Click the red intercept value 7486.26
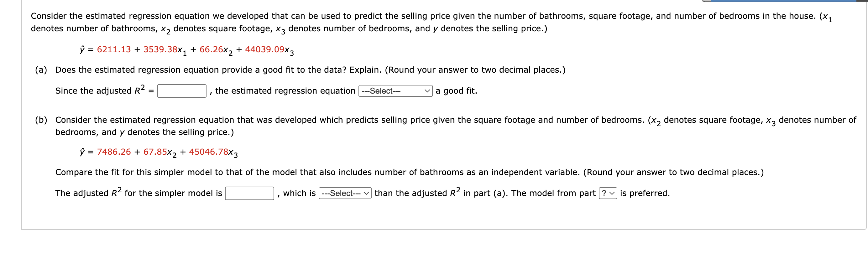 pyautogui.click(x=113, y=152)
